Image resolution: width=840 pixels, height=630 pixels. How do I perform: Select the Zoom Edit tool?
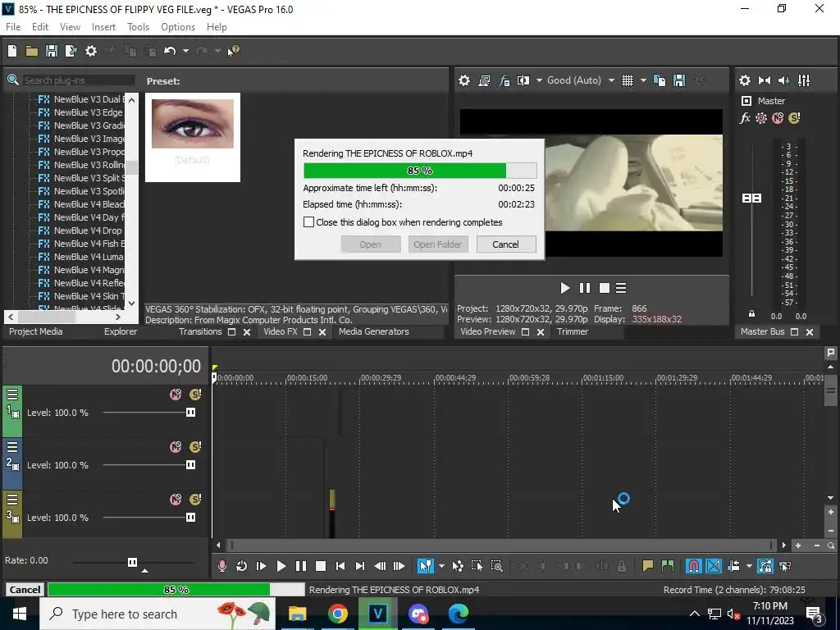496,566
